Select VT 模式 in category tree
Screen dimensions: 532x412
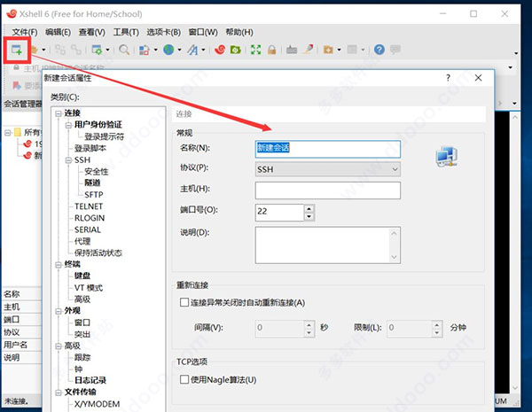click(89, 288)
